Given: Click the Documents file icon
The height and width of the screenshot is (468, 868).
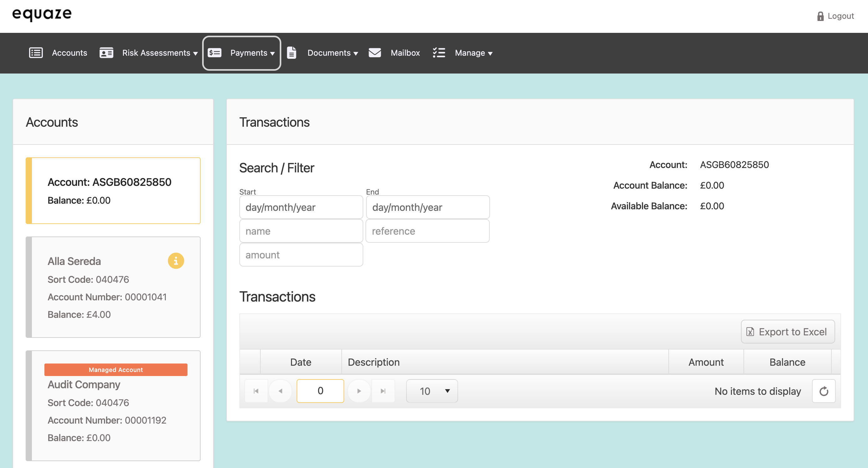Looking at the screenshot, I should 291,53.
